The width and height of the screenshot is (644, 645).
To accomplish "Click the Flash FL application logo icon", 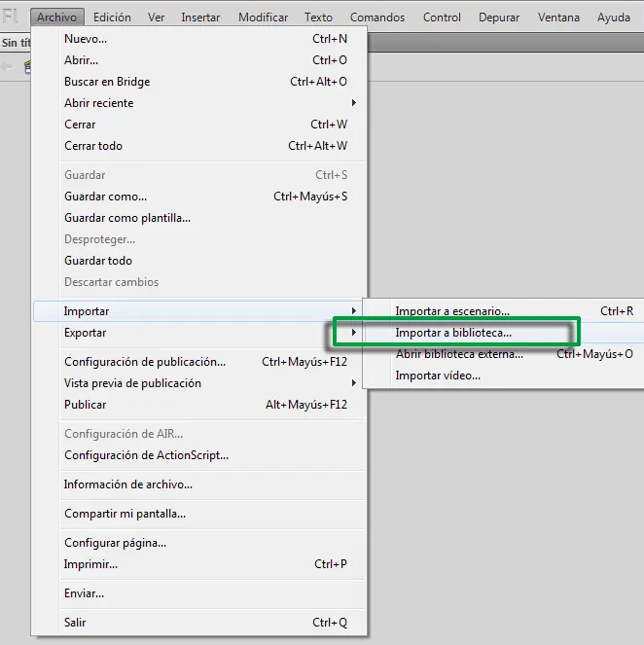I will point(11,17).
